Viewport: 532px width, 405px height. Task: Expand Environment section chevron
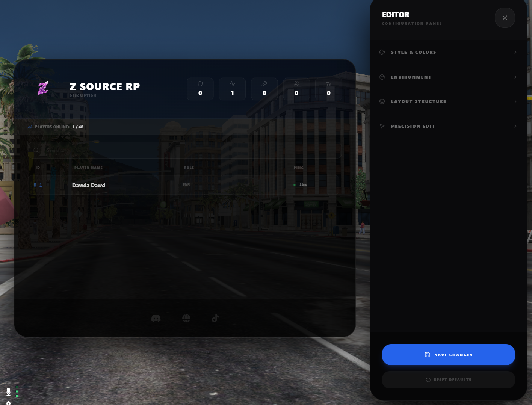[515, 77]
